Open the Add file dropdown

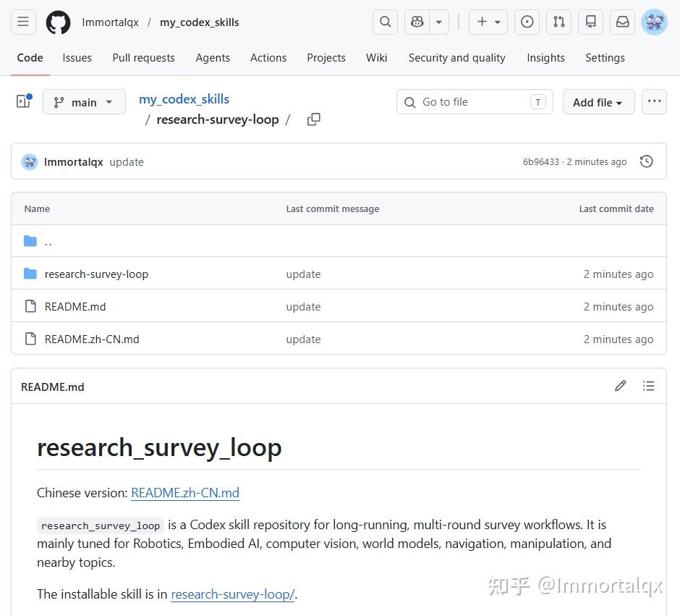[x=598, y=102]
